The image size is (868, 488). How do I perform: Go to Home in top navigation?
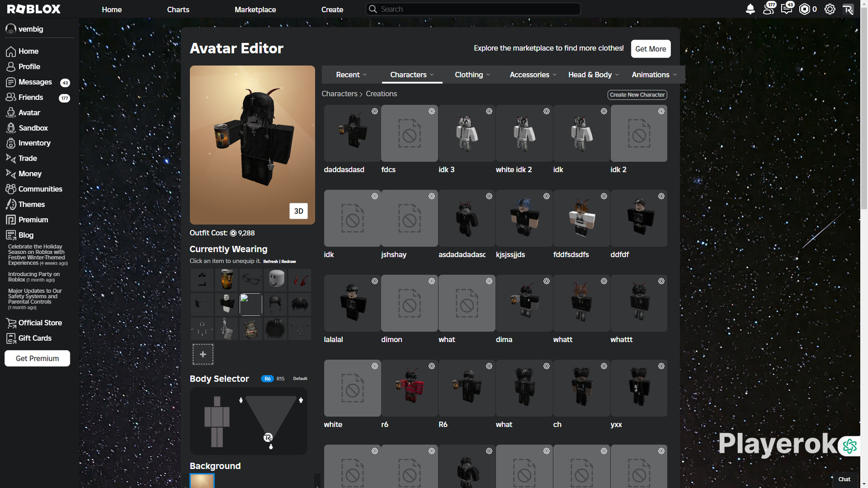pos(112,9)
